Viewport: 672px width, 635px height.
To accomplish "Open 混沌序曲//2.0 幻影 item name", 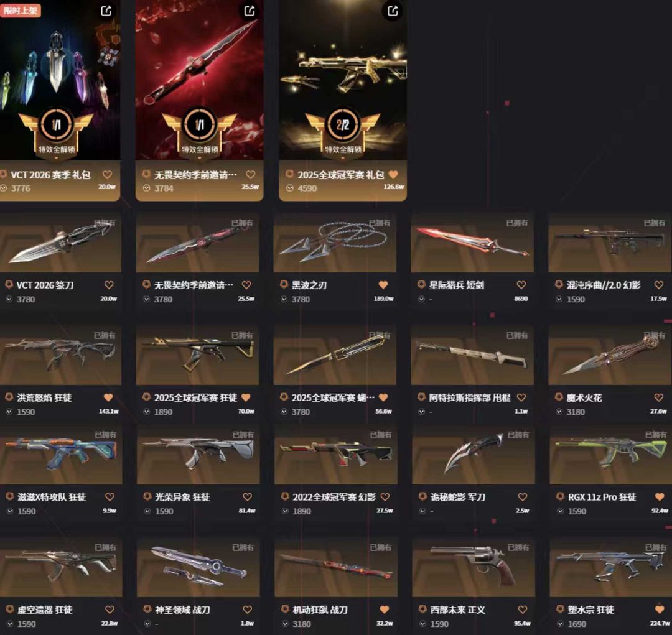I will (604, 285).
